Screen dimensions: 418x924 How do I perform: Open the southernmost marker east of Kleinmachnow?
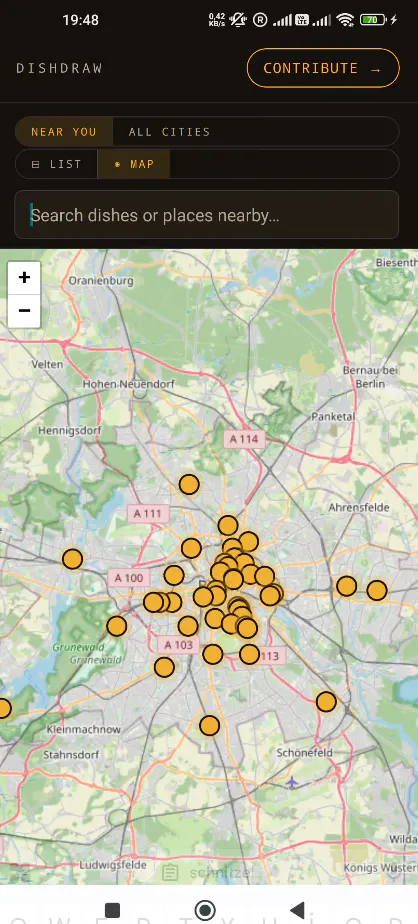coord(209,725)
